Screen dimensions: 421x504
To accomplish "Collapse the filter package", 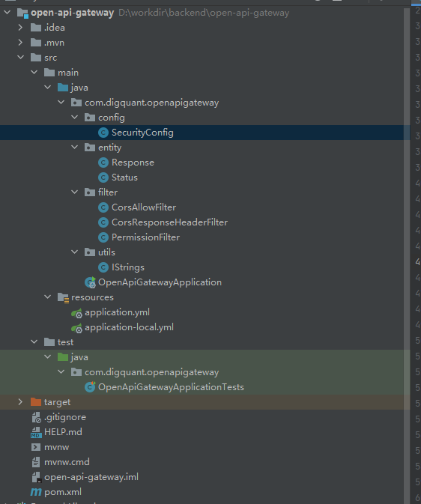I will 75,192.
